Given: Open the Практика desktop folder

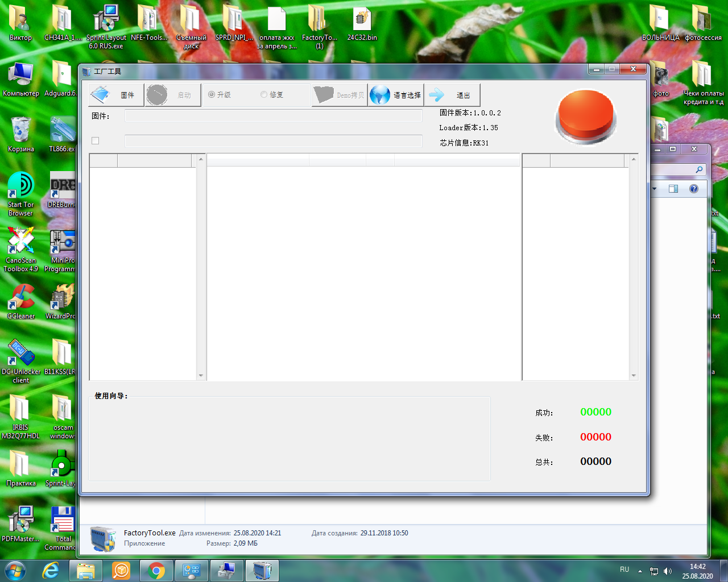Looking at the screenshot, I should point(20,468).
